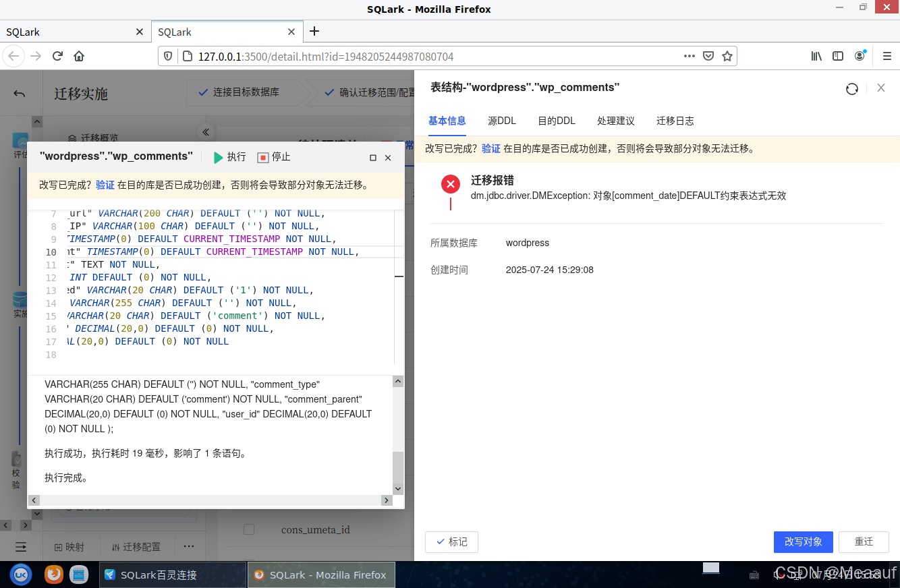Image resolution: width=900 pixels, height=588 pixels.
Task: Click 验证 link in the right panel banner
Action: tap(491, 148)
